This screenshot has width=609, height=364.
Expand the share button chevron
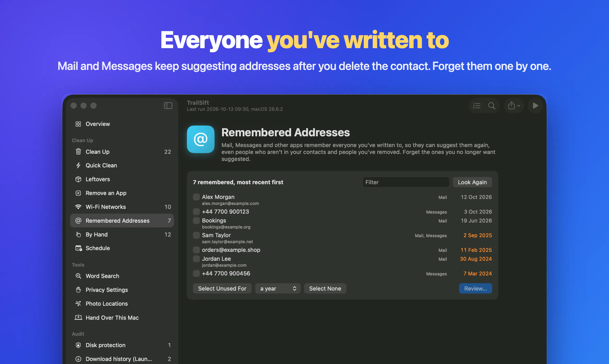[519, 106]
